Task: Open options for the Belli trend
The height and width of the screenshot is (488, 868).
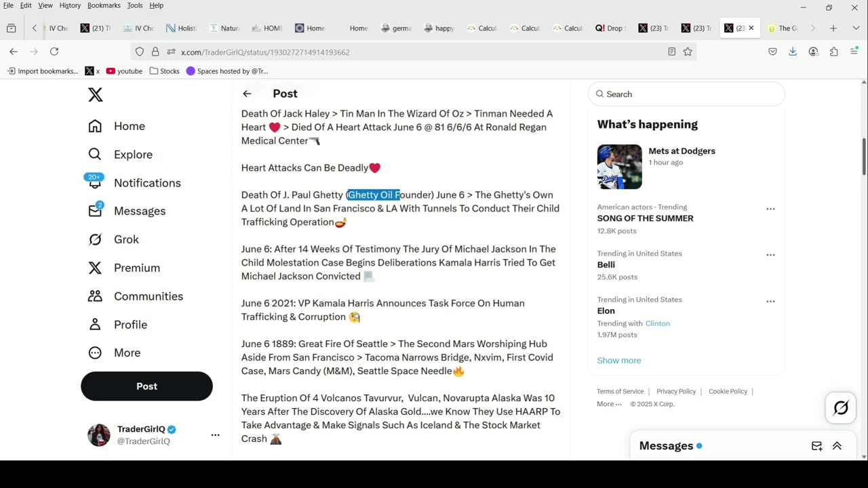Action: pyautogui.click(x=770, y=255)
